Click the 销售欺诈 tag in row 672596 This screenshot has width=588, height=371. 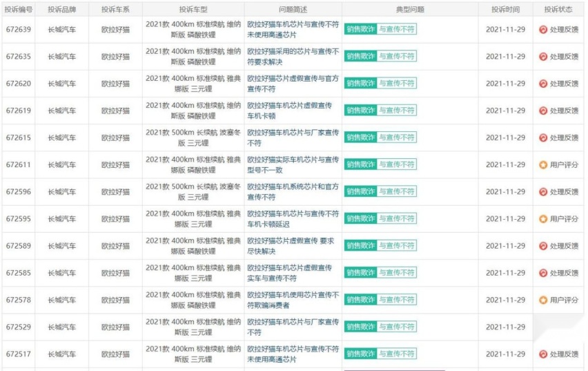[360, 191]
